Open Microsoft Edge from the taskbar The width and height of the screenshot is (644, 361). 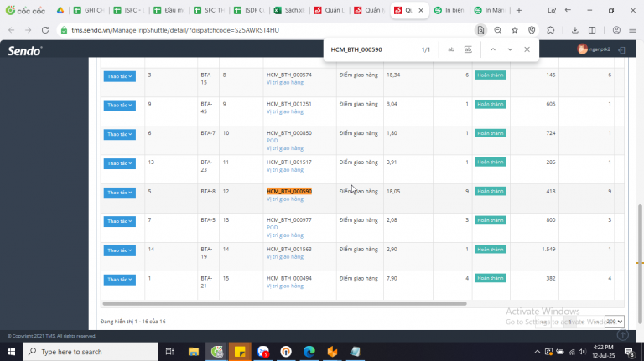click(x=309, y=352)
